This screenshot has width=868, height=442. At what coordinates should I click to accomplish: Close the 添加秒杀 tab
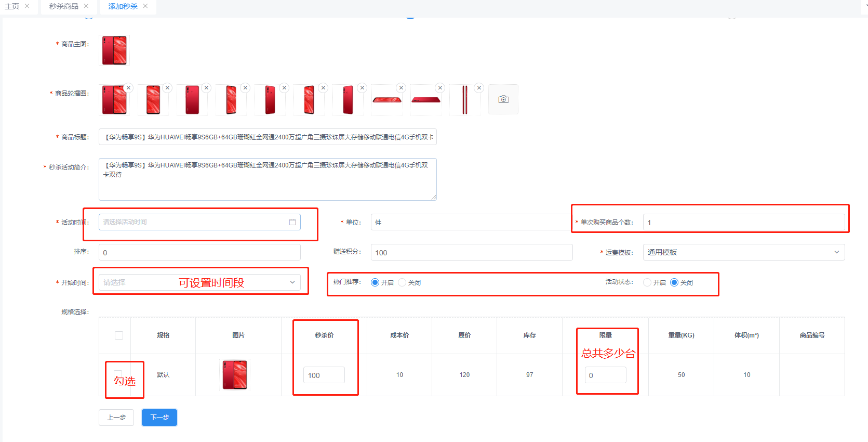point(145,6)
